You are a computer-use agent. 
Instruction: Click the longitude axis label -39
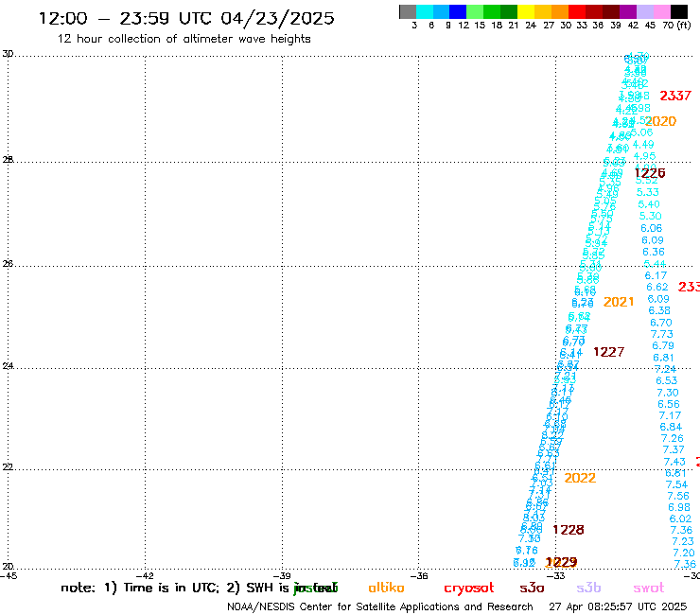pos(282,575)
